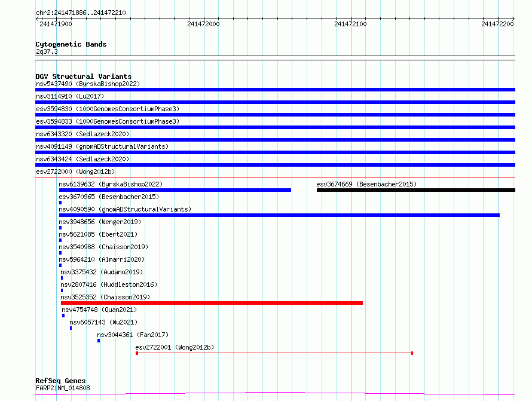The width and height of the screenshot is (532, 401).
Task: Click the small blue nsv3044361 Fan2017 marker
Action: pos(99,341)
